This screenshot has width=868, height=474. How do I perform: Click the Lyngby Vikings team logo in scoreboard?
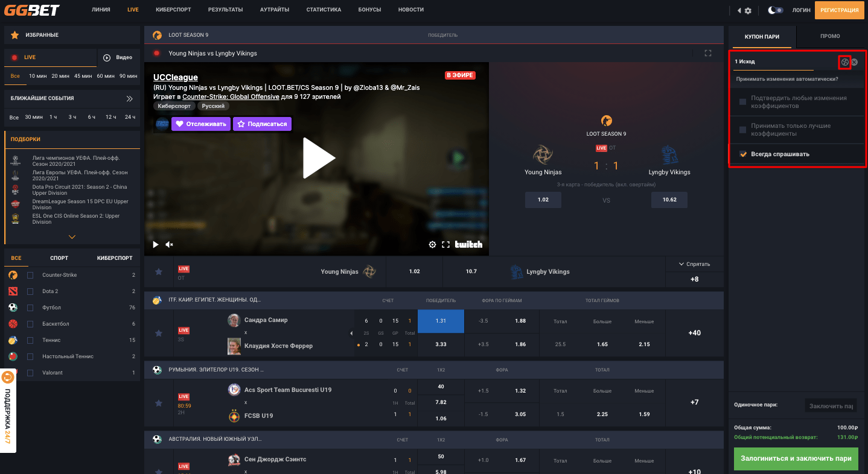point(669,154)
